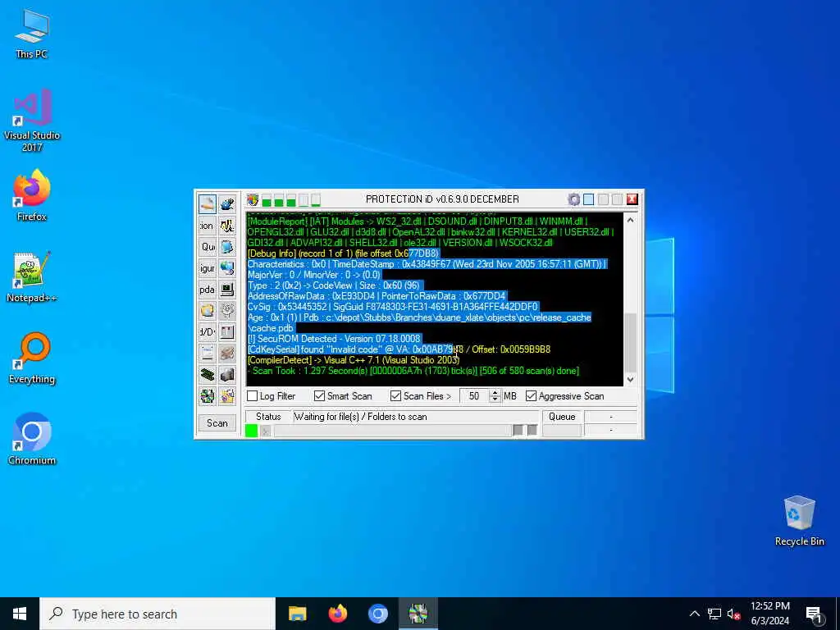Click the colorful puzzle pieces icon
840x630 pixels.
click(208, 396)
